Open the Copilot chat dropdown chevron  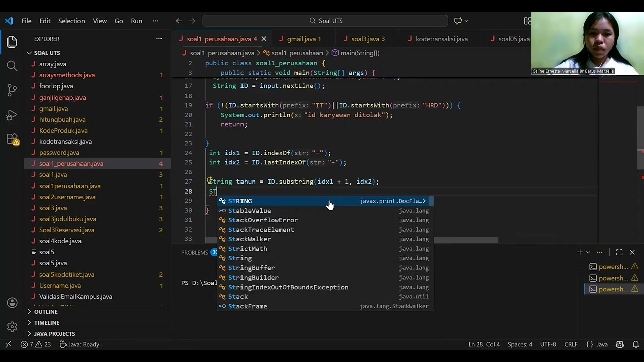pos(467,21)
